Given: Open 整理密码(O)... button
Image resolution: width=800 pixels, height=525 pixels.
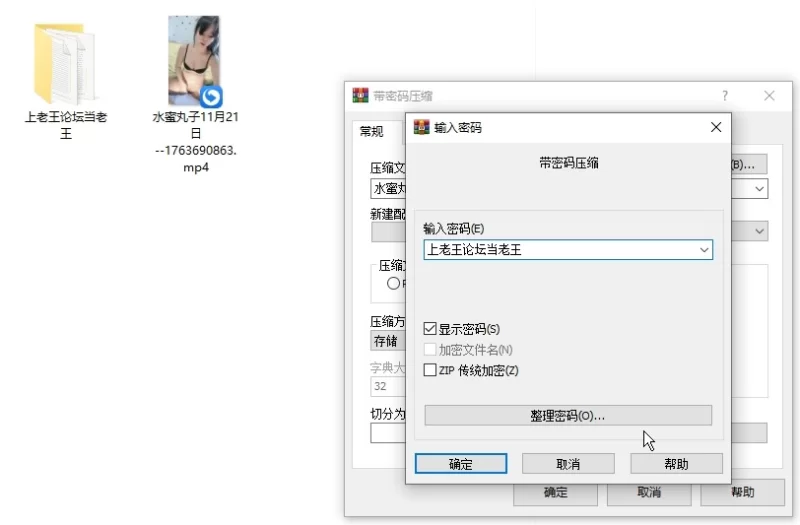Looking at the screenshot, I should pos(568,415).
